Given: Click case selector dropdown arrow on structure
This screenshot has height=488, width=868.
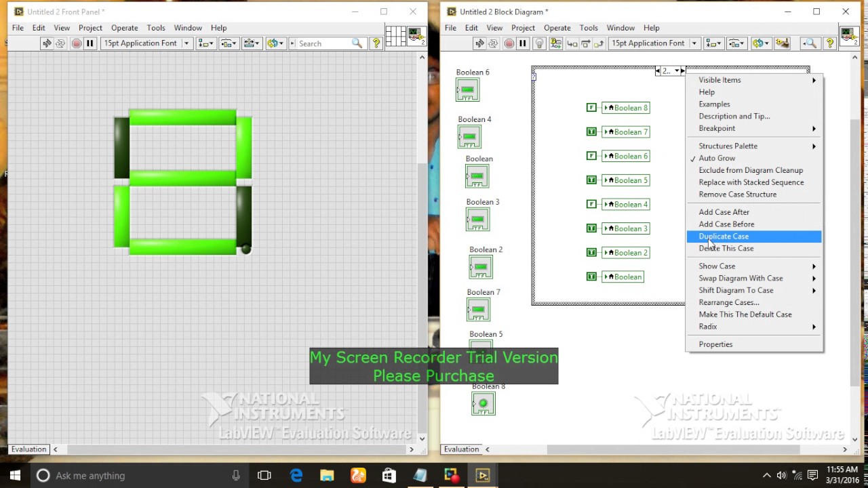Looking at the screenshot, I should (x=677, y=71).
